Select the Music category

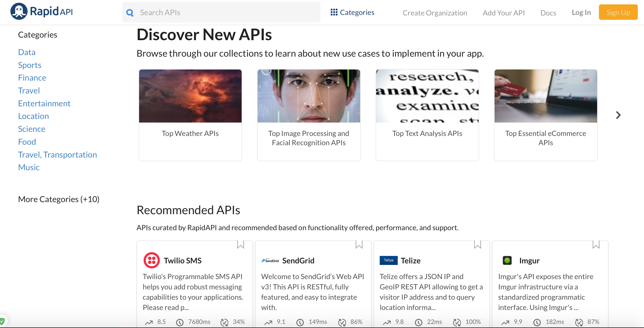pyautogui.click(x=29, y=167)
